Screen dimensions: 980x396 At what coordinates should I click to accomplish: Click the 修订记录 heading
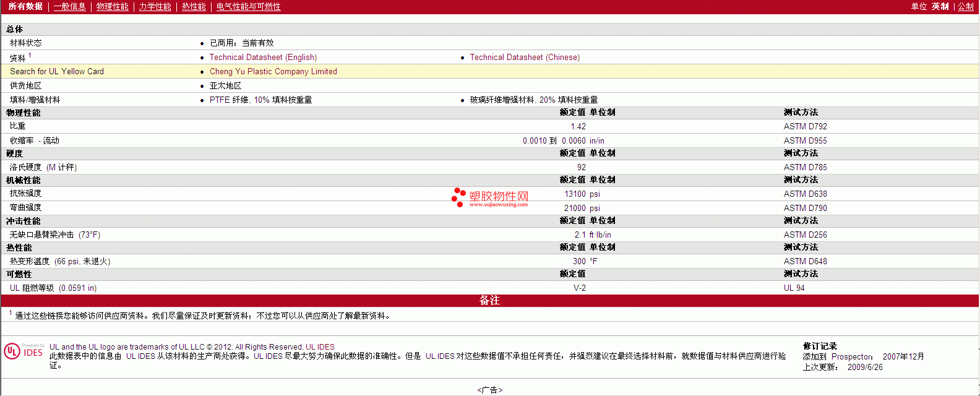click(820, 346)
